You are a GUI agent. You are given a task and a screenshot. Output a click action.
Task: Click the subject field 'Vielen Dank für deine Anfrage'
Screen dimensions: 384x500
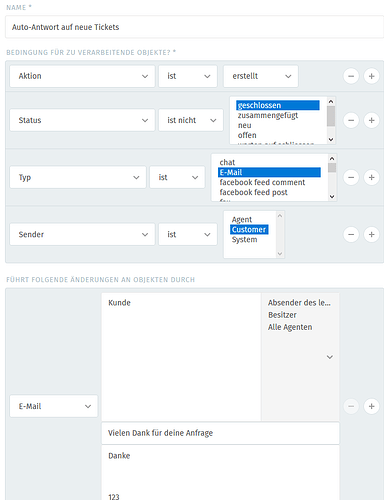click(220, 433)
